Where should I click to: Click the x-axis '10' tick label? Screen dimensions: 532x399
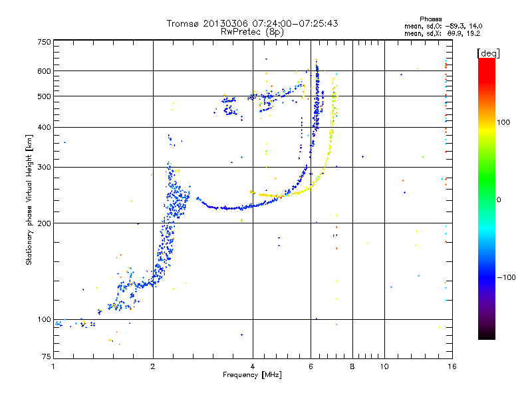[x=384, y=366]
